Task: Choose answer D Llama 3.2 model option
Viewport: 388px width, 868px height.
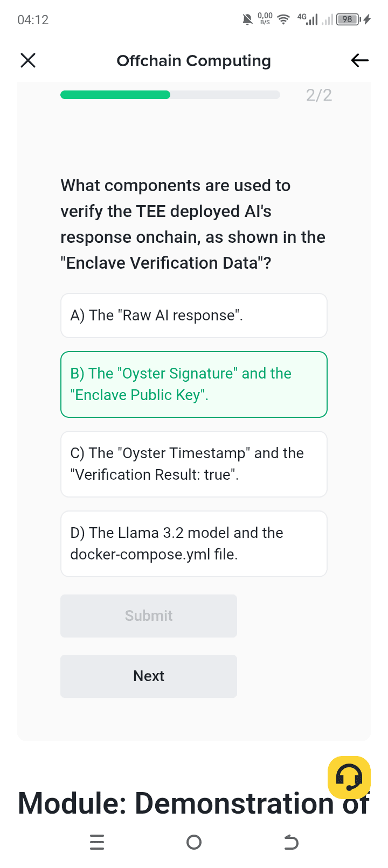Action: click(x=194, y=544)
